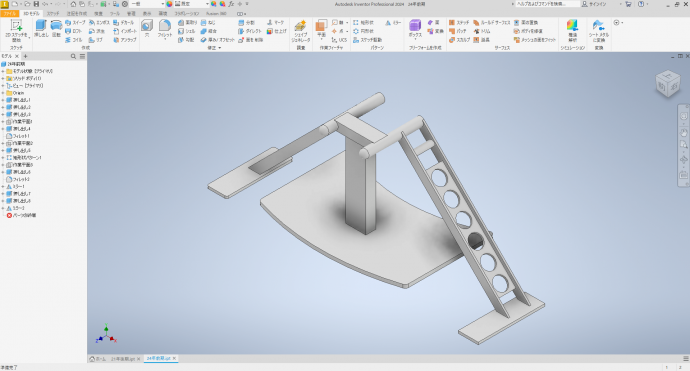The width and height of the screenshot is (690, 371).
Task: Select the Fillet (フィレット) tool
Action: click(165, 29)
